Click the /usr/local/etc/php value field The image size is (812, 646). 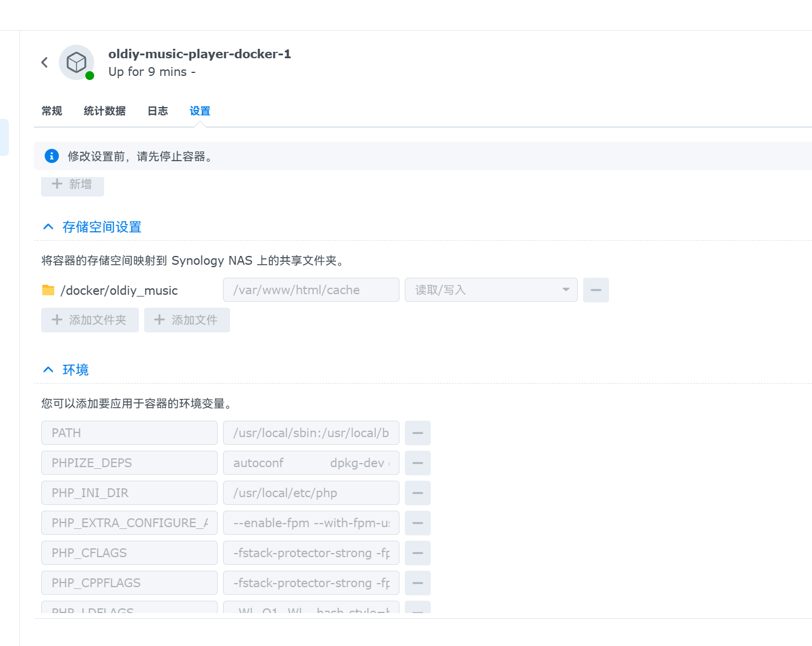[311, 493]
